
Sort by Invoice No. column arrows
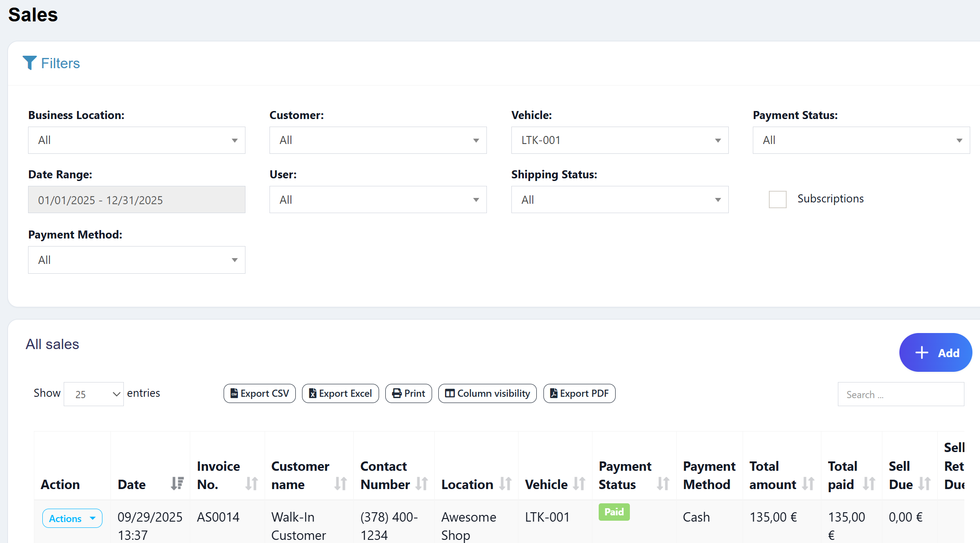(252, 484)
